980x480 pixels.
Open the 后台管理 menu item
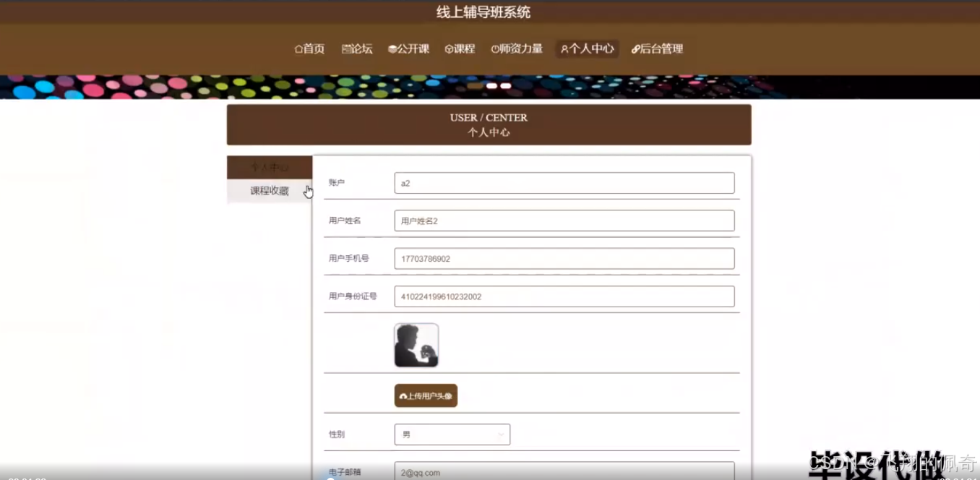coord(657,49)
